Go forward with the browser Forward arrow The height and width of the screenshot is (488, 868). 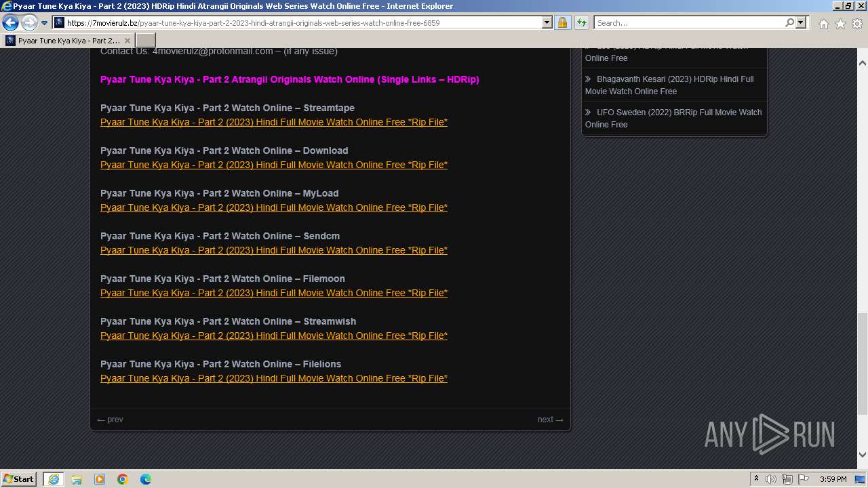point(29,22)
